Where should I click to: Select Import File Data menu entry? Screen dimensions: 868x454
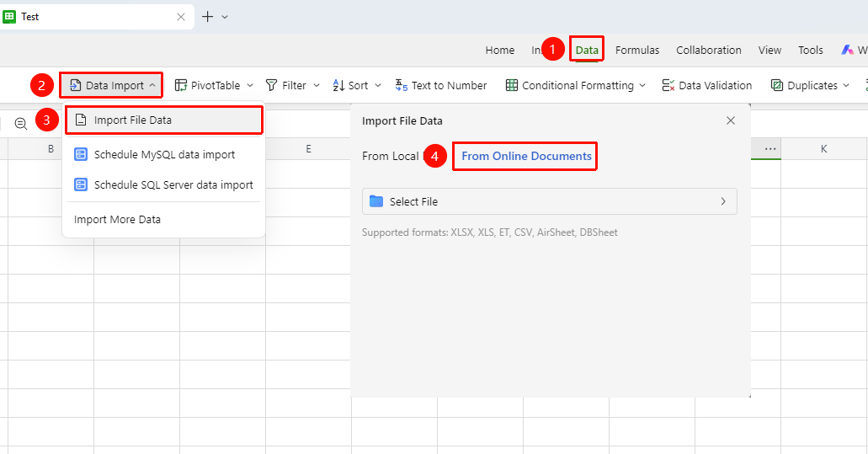(163, 120)
